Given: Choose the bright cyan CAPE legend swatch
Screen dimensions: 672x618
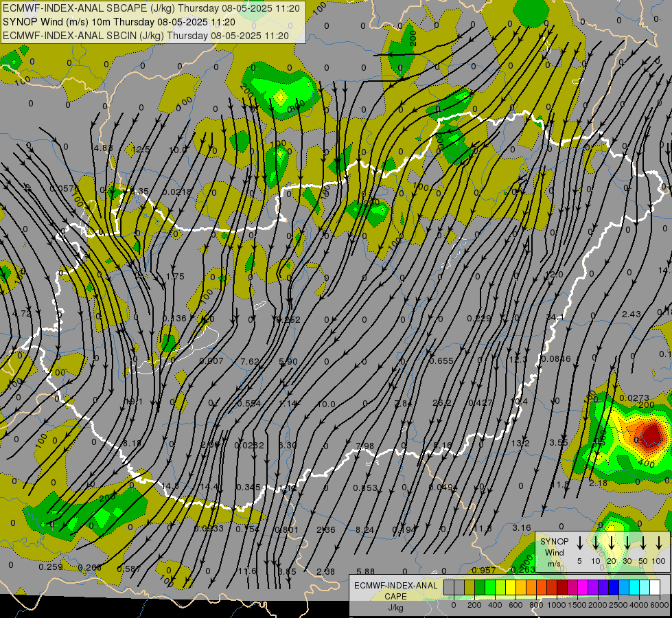Looking at the screenshot, I should click(x=634, y=587).
